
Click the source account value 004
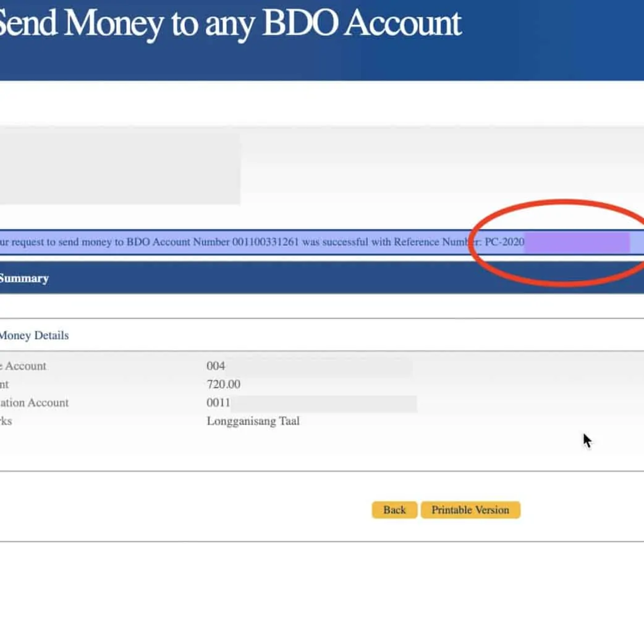click(216, 366)
